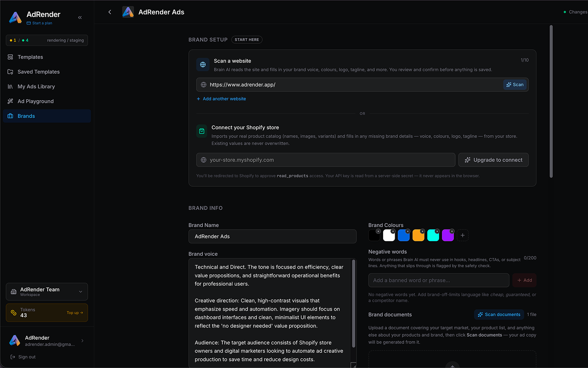This screenshot has height=368, width=588.
Task: Focus the banned word or phrase input
Action: (439, 280)
